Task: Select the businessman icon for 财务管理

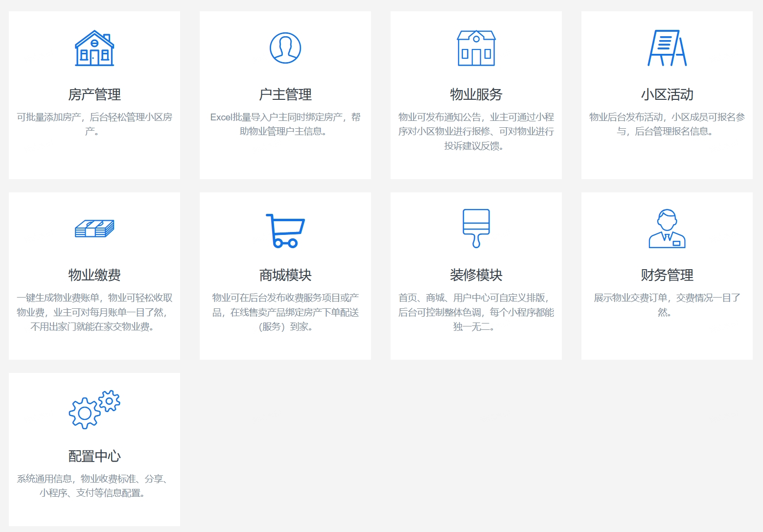Action: tap(667, 228)
